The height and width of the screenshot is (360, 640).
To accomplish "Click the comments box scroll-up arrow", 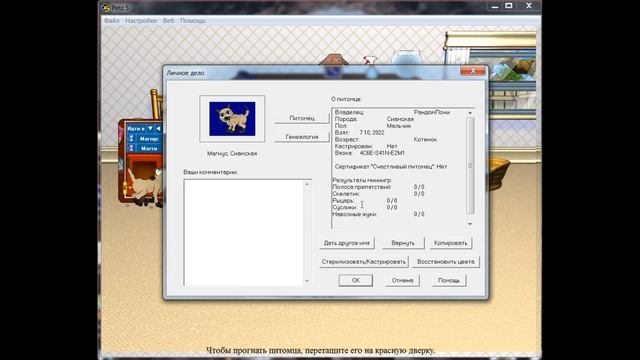I will pyautogui.click(x=307, y=184).
